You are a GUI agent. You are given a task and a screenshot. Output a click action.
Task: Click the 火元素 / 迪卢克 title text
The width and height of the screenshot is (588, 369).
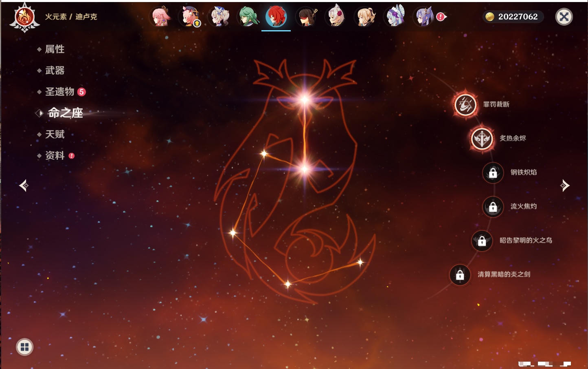coord(71,17)
